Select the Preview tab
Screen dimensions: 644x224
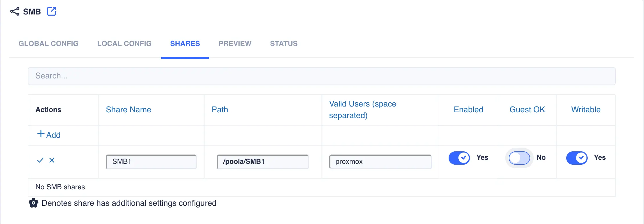235,43
